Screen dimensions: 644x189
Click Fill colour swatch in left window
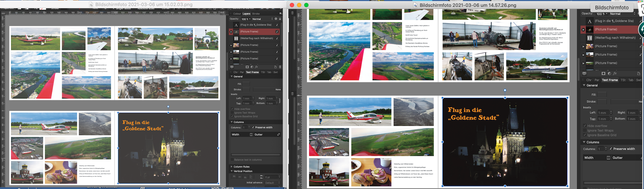click(246, 84)
